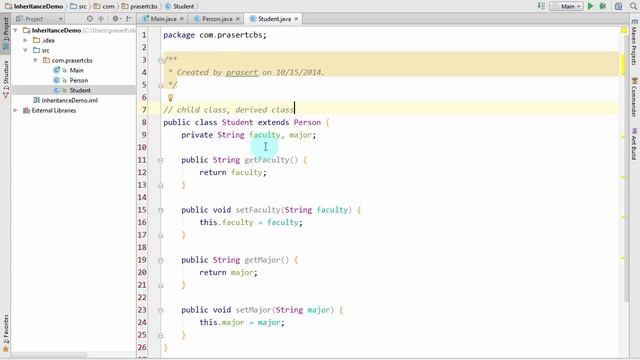Fold the setFaculty method at line 15
The height and width of the screenshot is (360, 640).
[160, 210]
